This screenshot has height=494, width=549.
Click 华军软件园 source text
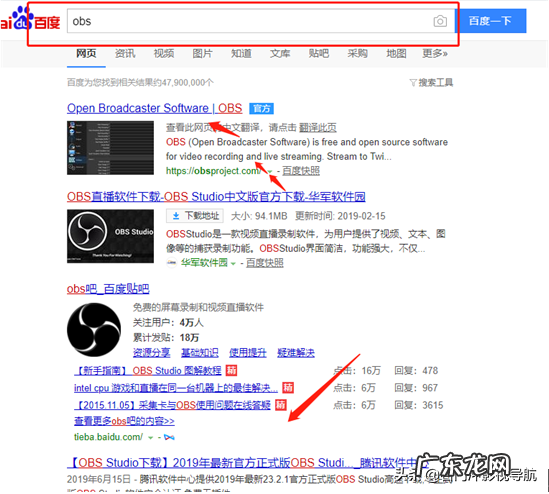(204, 263)
